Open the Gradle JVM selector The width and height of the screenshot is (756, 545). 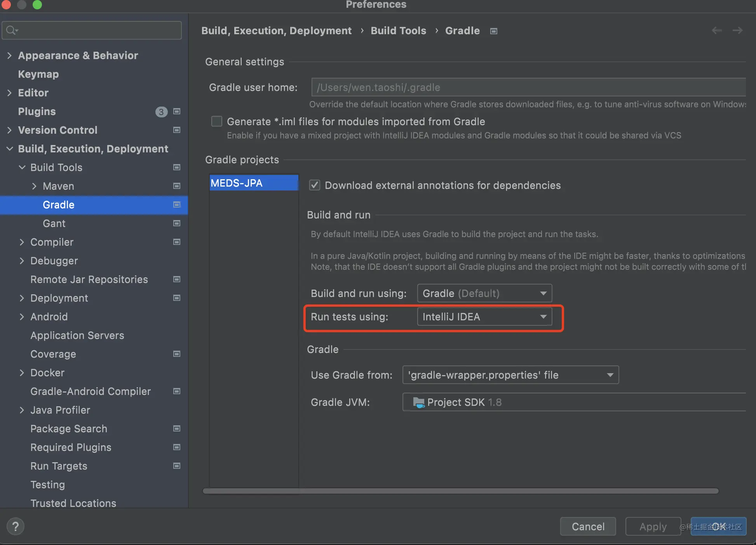[574, 402]
